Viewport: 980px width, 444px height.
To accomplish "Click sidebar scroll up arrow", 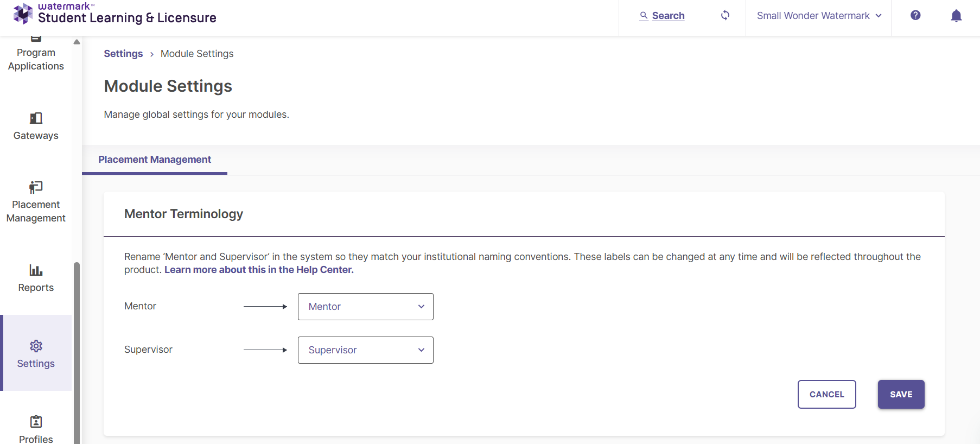I will pos(77,42).
